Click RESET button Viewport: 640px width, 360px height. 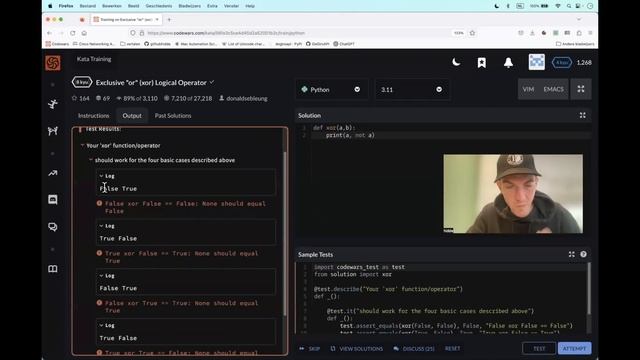click(x=452, y=349)
